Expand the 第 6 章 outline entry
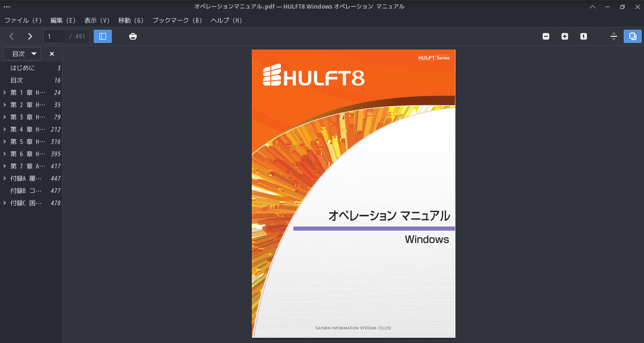This screenshot has width=644, height=343. pyautogui.click(x=5, y=154)
